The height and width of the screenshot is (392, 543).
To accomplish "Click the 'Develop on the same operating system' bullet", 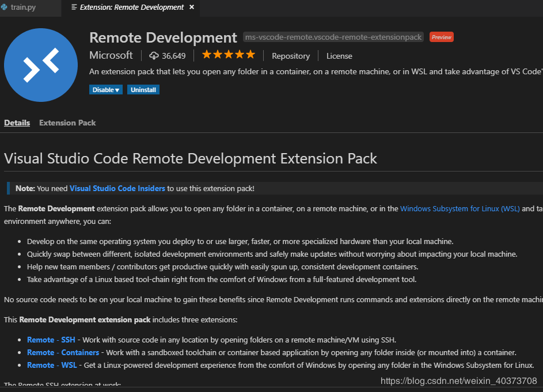I will click(x=240, y=241).
